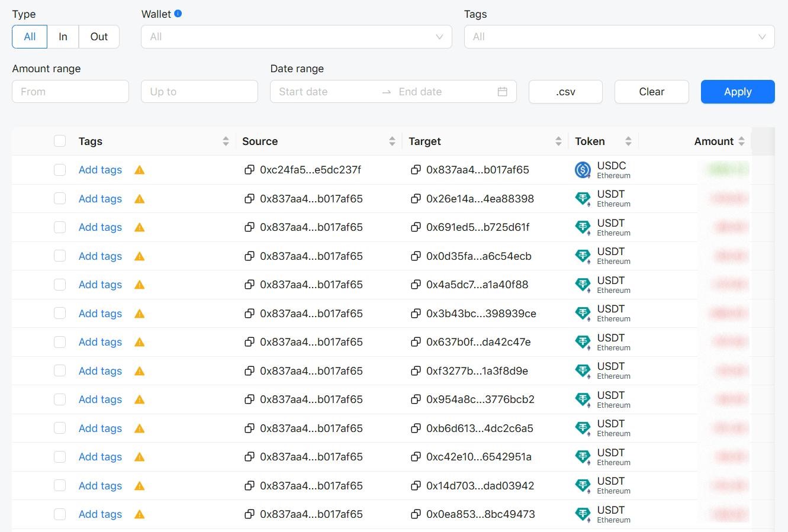The image size is (788, 532).
Task: Open the Tags filter dropdown
Action: click(x=619, y=37)
